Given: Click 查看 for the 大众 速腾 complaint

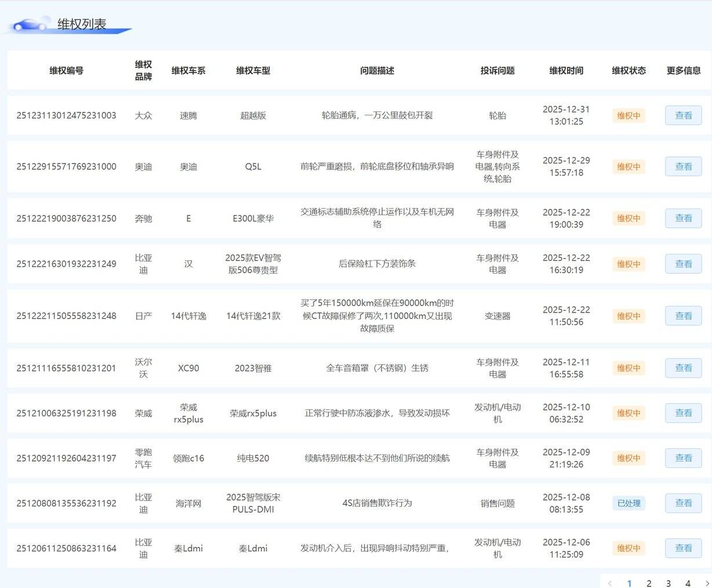Looking at the screenshot, I should (683, 115).
